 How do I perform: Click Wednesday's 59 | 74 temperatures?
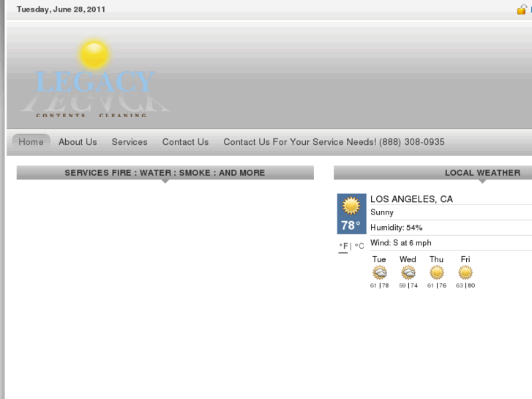tap(408, 286)
